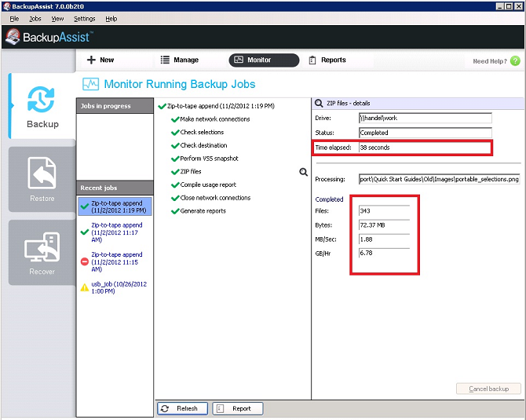Click the yellow warning icon of usb_job
Screen dimensions: 526x420
click(x=85, y=287)
